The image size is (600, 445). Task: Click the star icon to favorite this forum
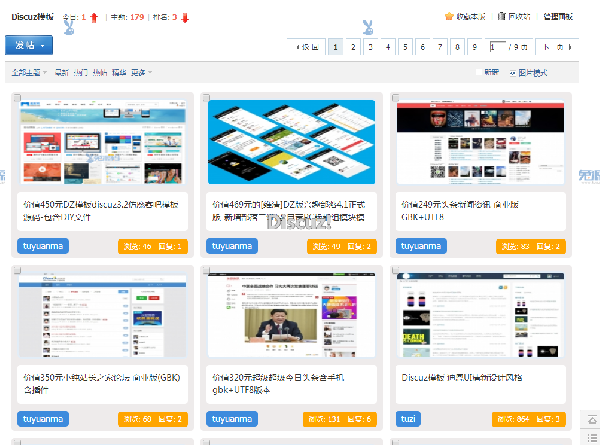tap(449, 16)
